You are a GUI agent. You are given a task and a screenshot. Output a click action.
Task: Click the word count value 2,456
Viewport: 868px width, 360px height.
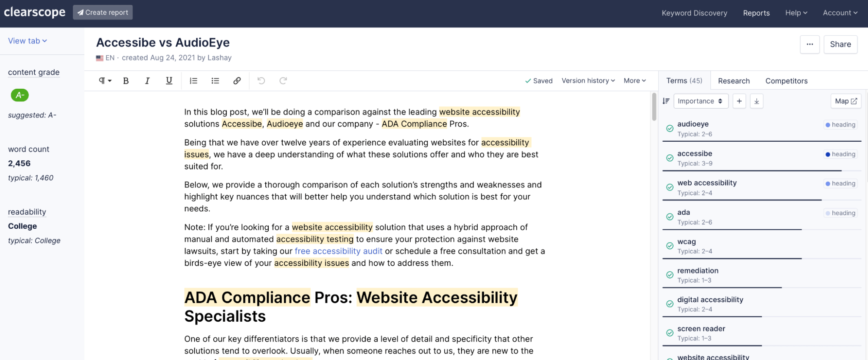point(20,163)
